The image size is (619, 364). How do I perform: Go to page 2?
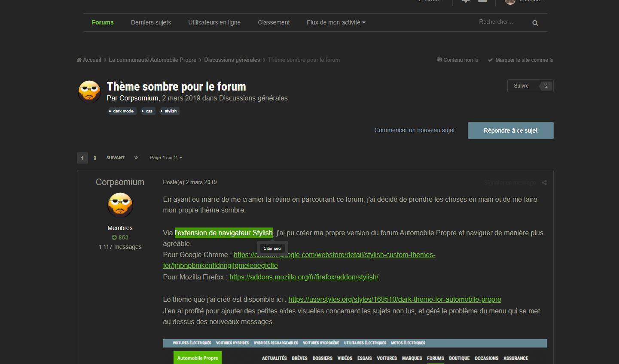[95, 158]
